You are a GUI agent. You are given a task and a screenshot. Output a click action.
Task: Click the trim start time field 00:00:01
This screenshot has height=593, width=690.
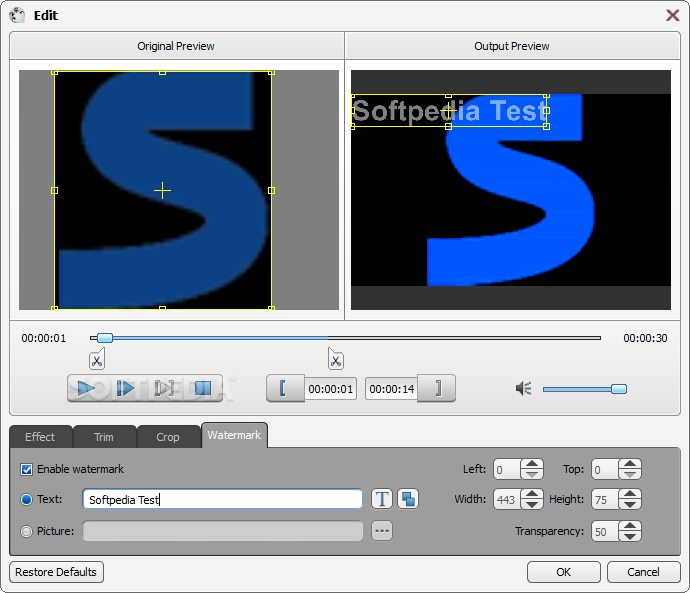click(x=330, y=389)
